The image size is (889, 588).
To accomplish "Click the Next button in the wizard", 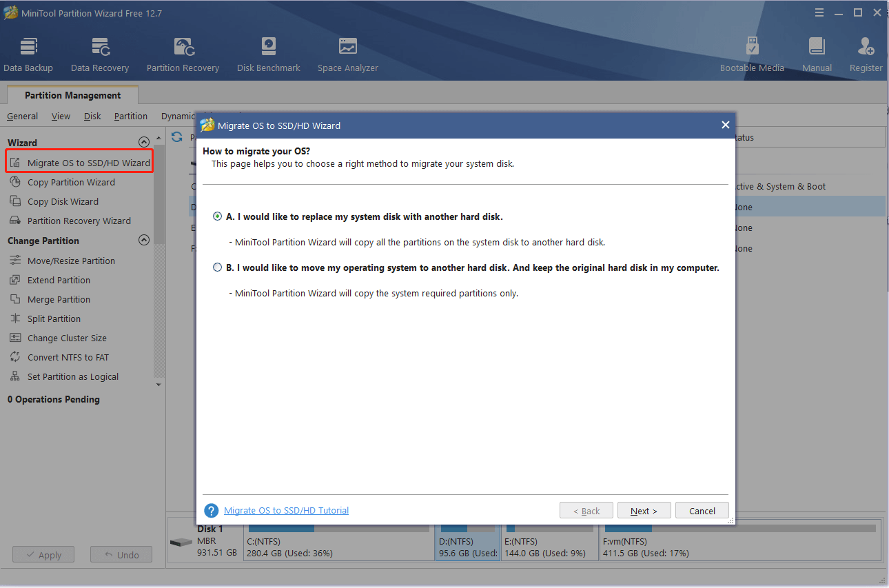I will click(644, 511).
